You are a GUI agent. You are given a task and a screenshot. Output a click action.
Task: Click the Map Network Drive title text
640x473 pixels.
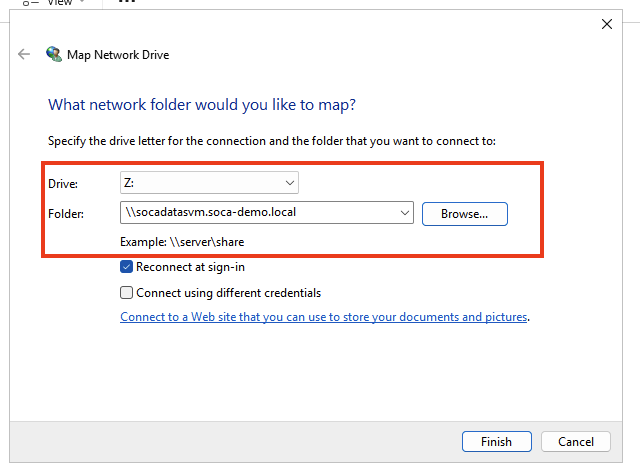tap(118, 55)
